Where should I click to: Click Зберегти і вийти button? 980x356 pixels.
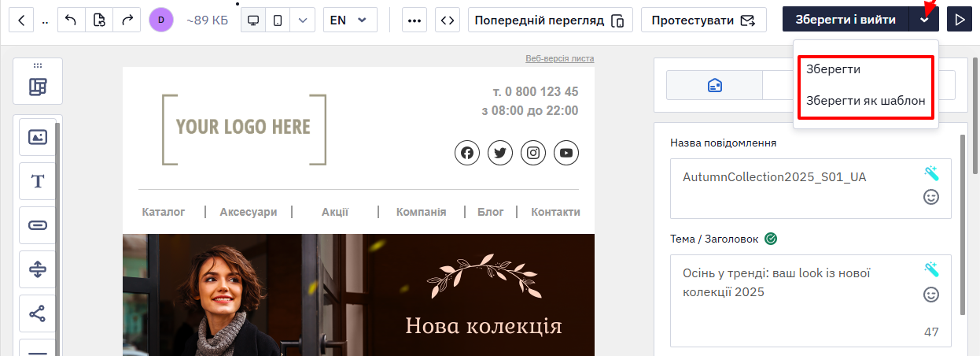point(846,20)
